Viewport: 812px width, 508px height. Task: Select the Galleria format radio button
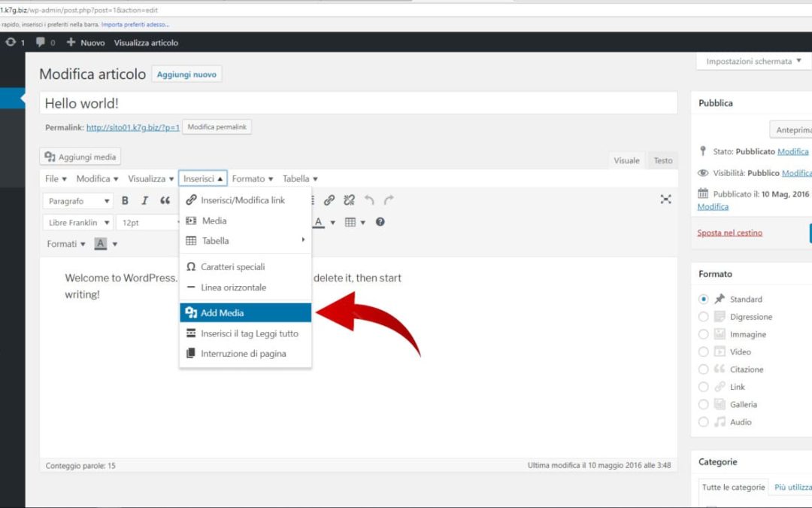coord(704,404)
